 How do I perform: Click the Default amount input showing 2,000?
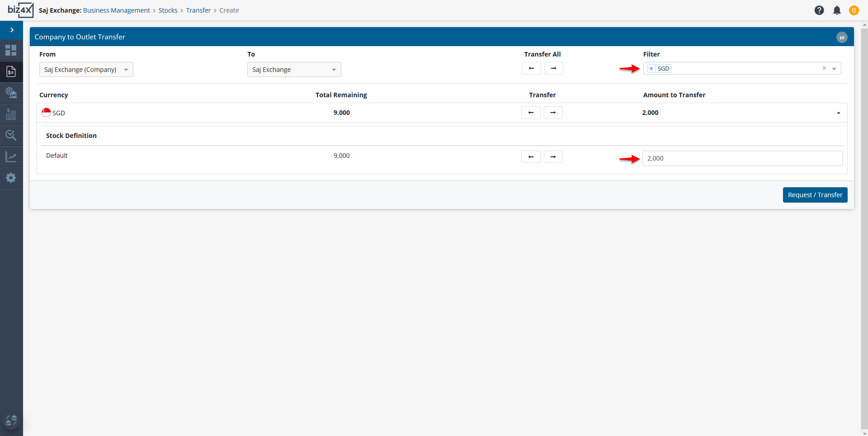[x=742, y=158]
